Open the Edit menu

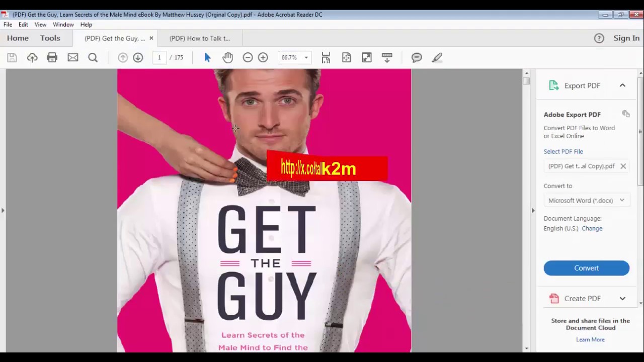coord(23,25)
